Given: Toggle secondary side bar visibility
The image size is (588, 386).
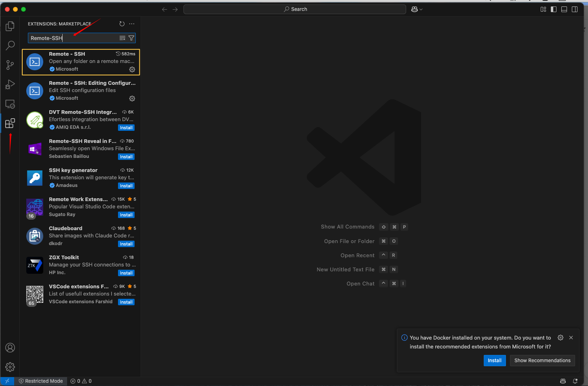Looking at the screenshot, I should [575, 9].
